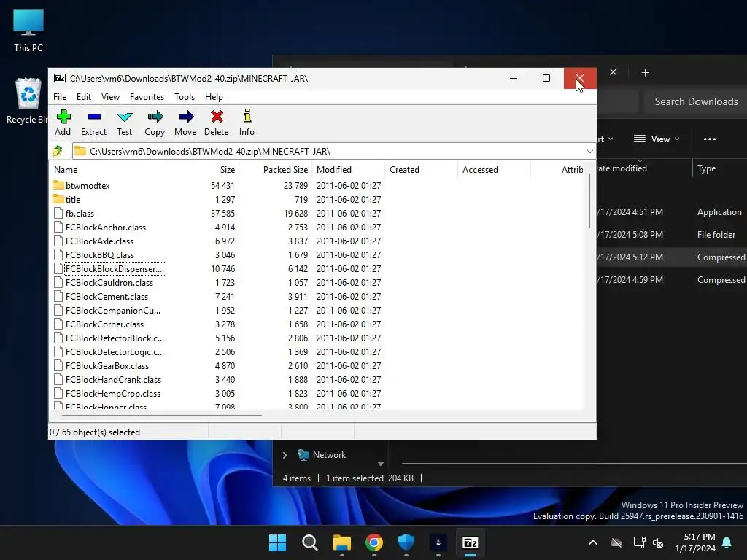Select FCBlockBBQ.class file
747x560 pixels.
point(100,254)
